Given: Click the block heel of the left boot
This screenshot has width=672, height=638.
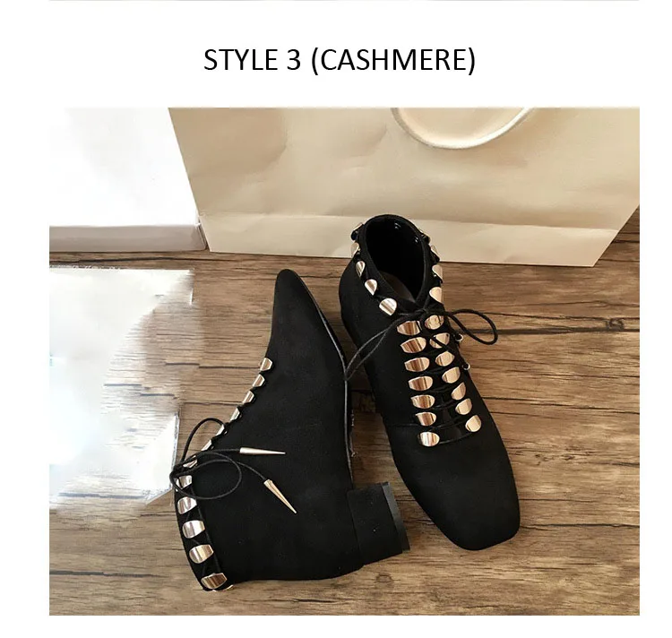Looking at the screenshot, I should coord(377,521).
